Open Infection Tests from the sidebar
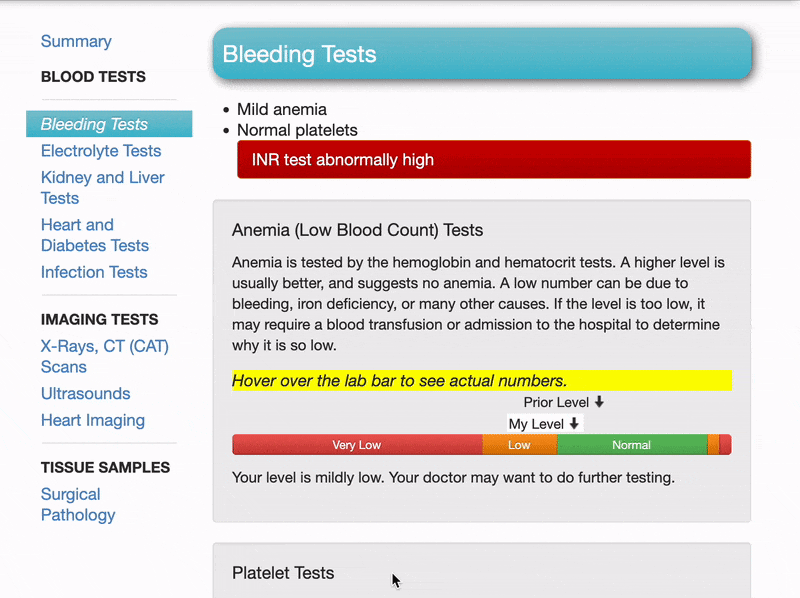 [94, 272]
